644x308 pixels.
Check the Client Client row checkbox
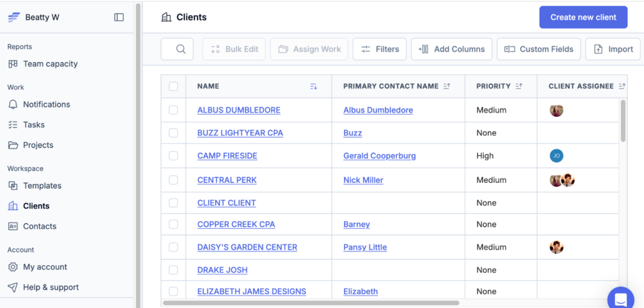174,203
